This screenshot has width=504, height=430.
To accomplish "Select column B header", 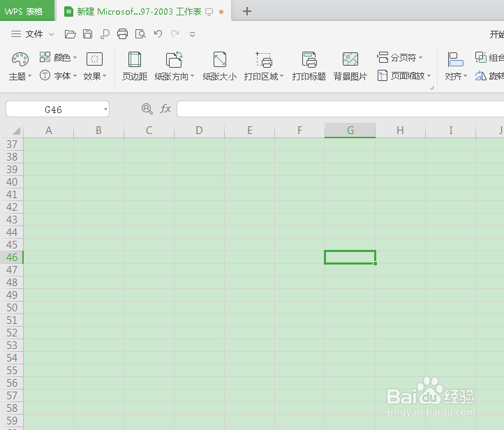I will point(98,131).
